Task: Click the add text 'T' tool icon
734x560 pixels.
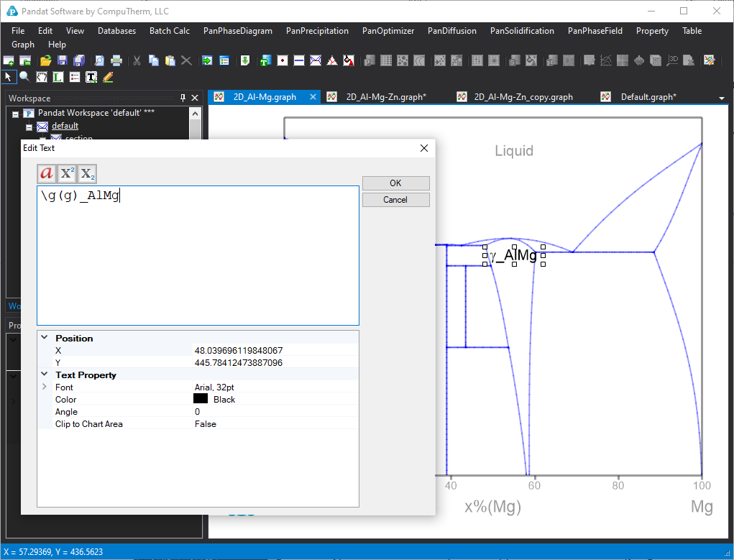Action: coord(91,76)
